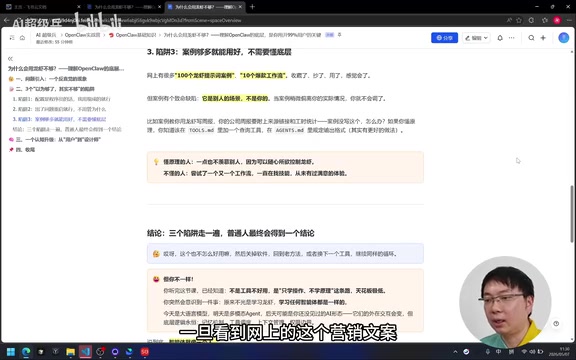Viewport: 576px width, 360px height.
Task: Open the edit mode dropdown
Action: click(476, 38)
